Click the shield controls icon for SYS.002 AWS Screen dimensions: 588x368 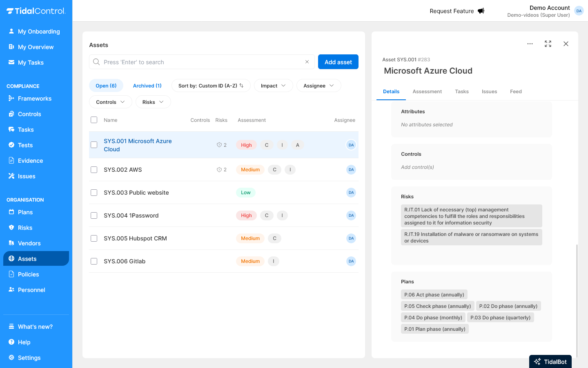click(219, 170)
